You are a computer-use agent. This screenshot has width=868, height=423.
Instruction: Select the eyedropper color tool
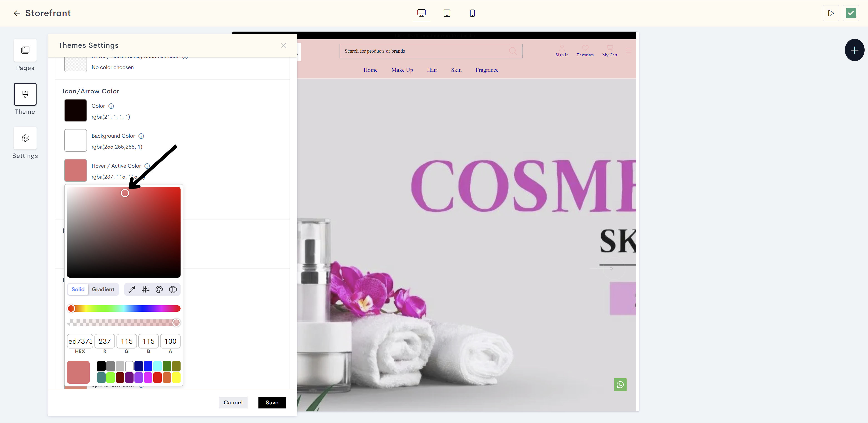point(132,289)
